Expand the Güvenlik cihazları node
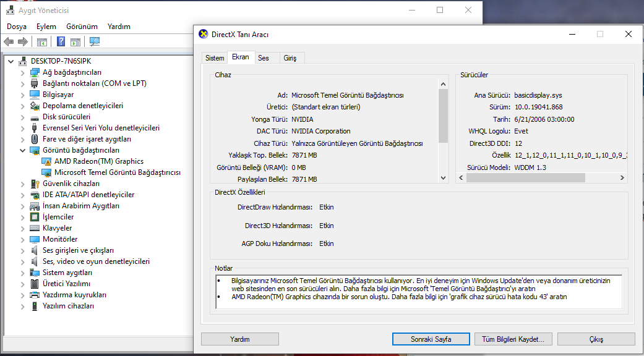Viewport: 644px width, 356px height. (x=23, y=184)
